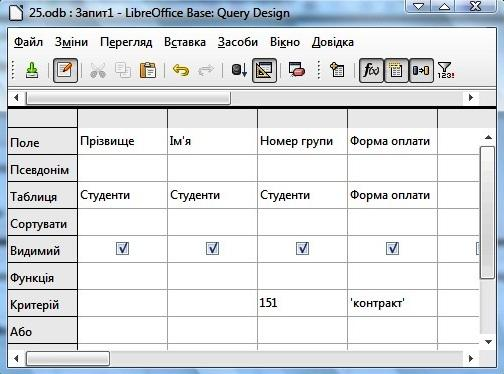Open the Файл menu
Image resolution: width=504 pixels, height=374 pixels.
28,42
